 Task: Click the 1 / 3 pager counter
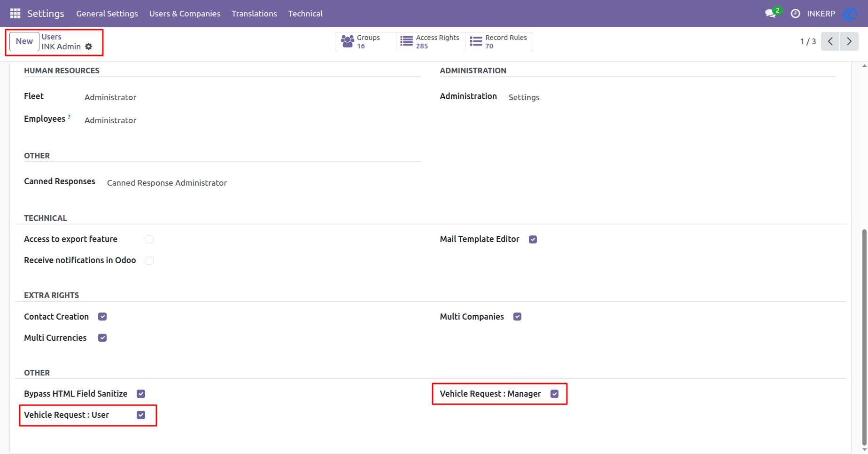coord(808,41)
